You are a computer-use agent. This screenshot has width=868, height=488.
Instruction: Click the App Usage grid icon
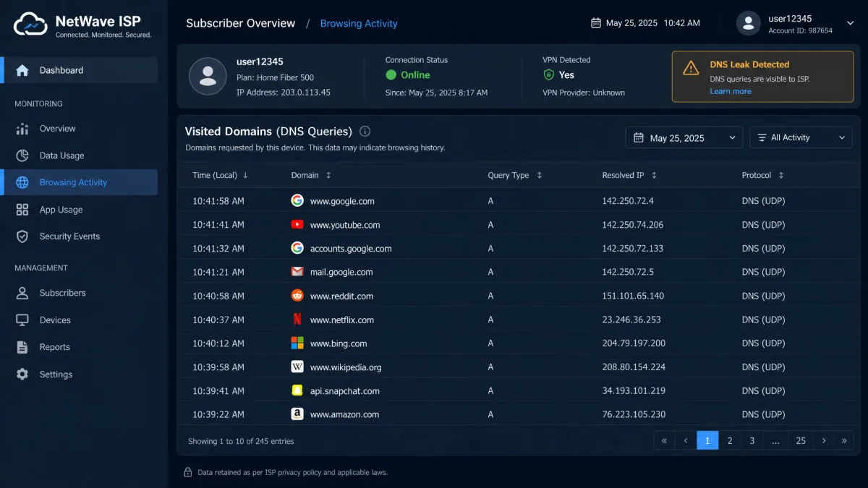coord(22,210)
